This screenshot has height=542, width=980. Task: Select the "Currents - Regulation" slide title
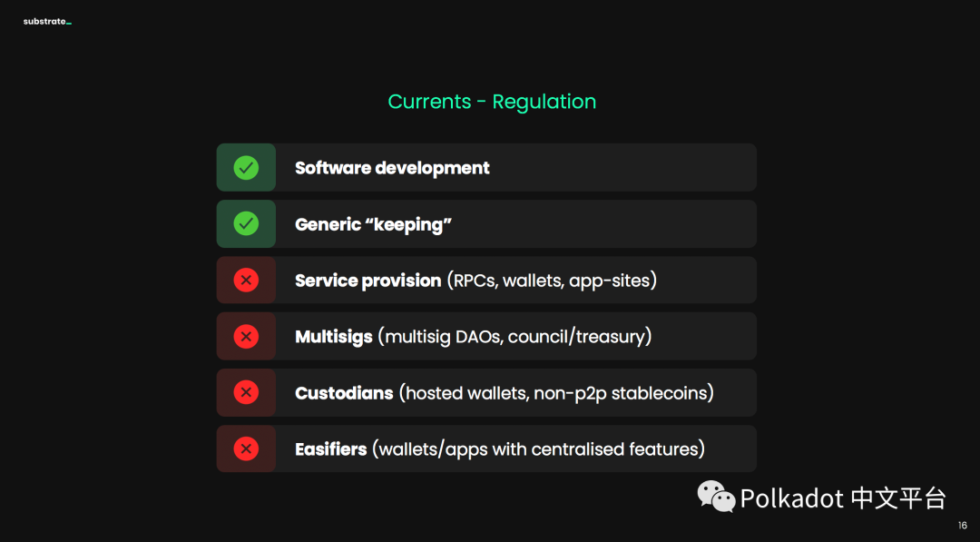(492, 102)
